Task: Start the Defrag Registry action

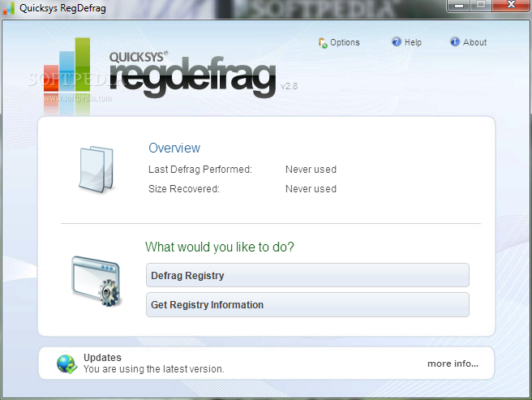Action: (x=307, y=275)
